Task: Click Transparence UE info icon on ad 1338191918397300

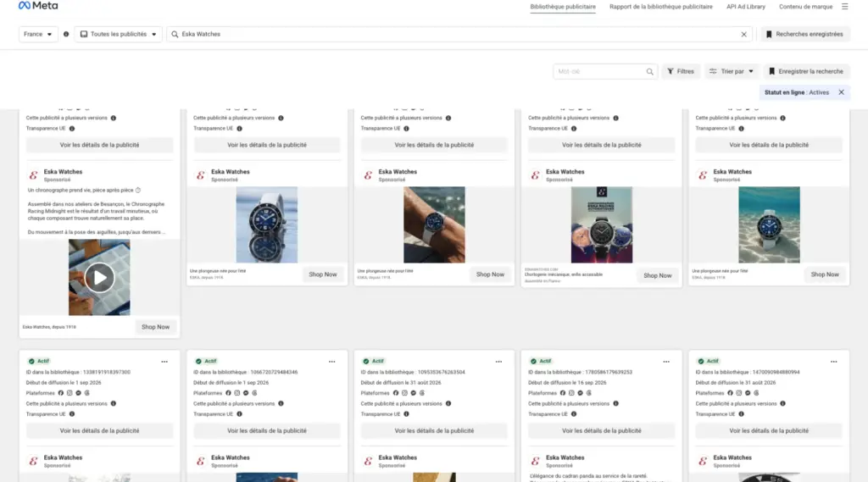Action: [x=72, y=414]
